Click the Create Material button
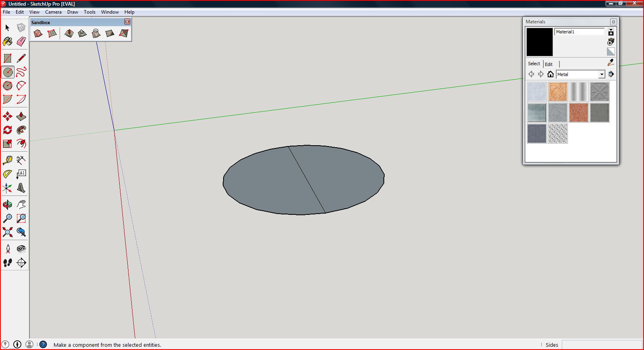The width and height of the screenshot is (644, 350). point(611,42)
